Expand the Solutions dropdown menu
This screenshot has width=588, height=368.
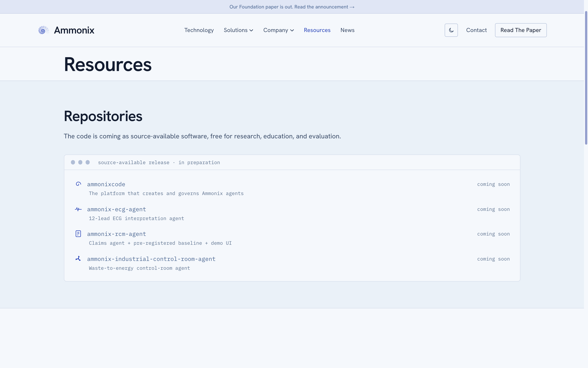[x=238, y=30]
